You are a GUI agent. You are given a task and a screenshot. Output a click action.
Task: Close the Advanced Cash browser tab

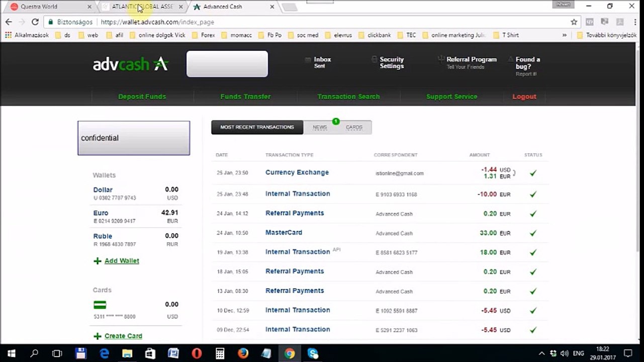(272, 7)
